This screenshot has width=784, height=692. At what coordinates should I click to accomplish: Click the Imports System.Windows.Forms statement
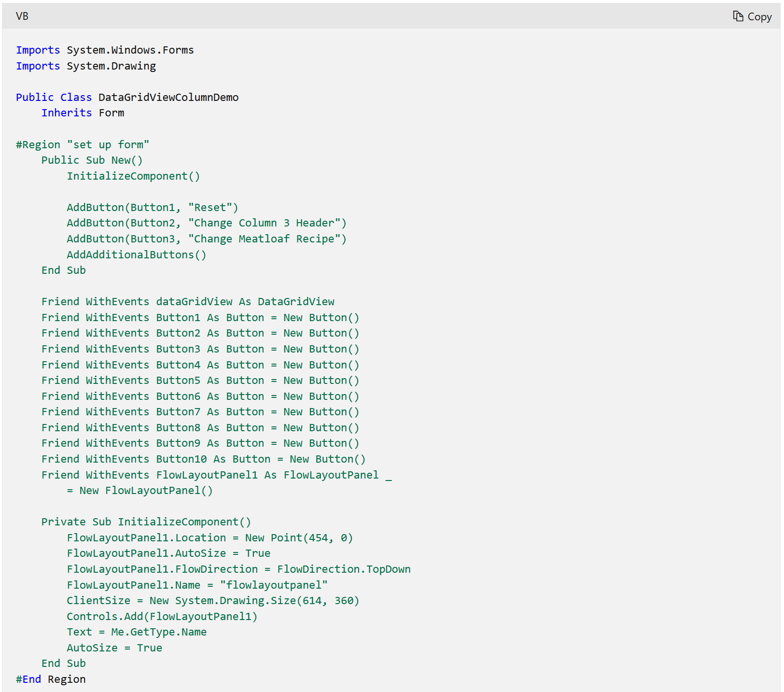point(105,50)
